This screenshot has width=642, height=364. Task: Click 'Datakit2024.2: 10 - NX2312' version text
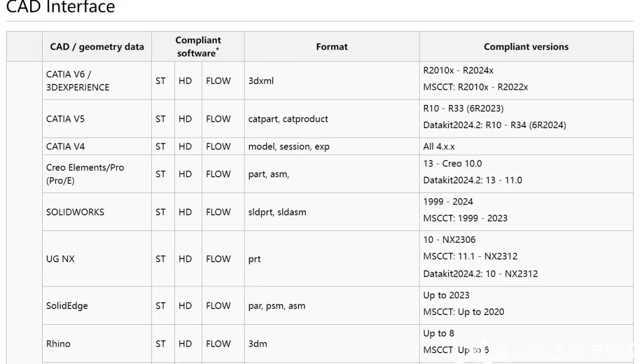pyautogui.click(x=480, y=274)
